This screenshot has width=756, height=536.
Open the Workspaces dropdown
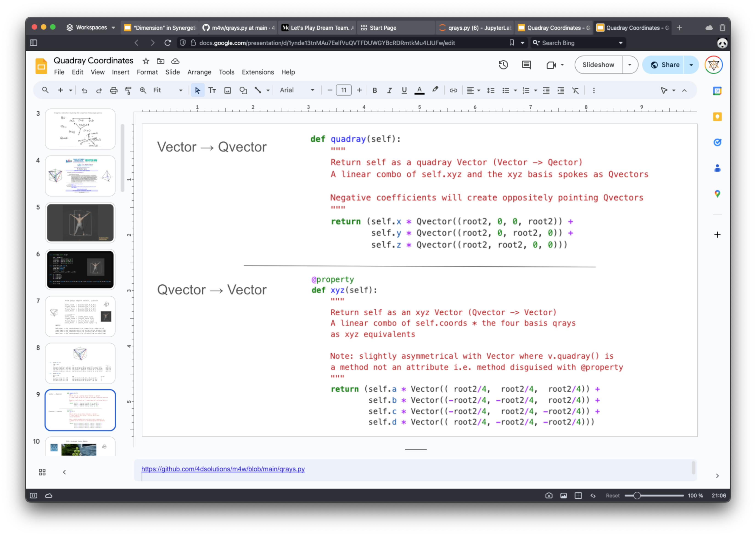click(x=91, y=27)
